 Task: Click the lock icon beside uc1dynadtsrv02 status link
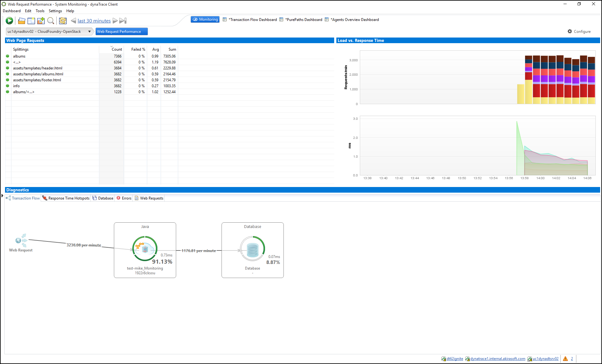click(530, 359)
